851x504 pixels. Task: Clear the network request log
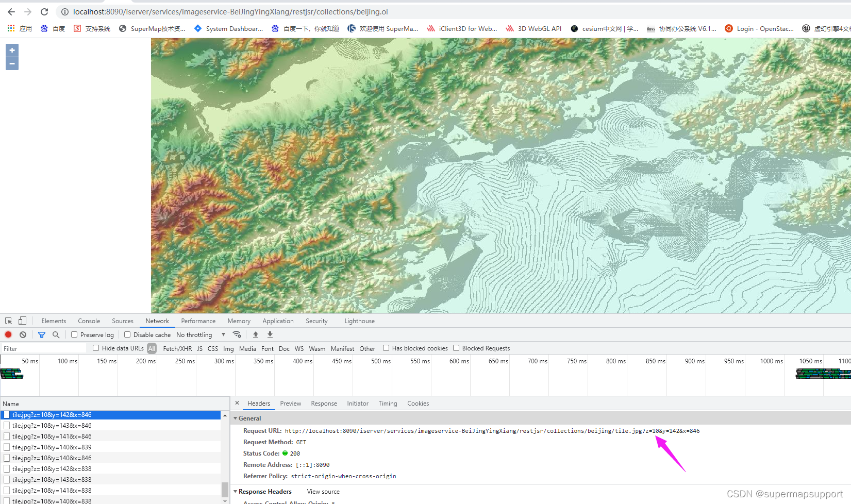pyautogui.click(x=23, y=334)
